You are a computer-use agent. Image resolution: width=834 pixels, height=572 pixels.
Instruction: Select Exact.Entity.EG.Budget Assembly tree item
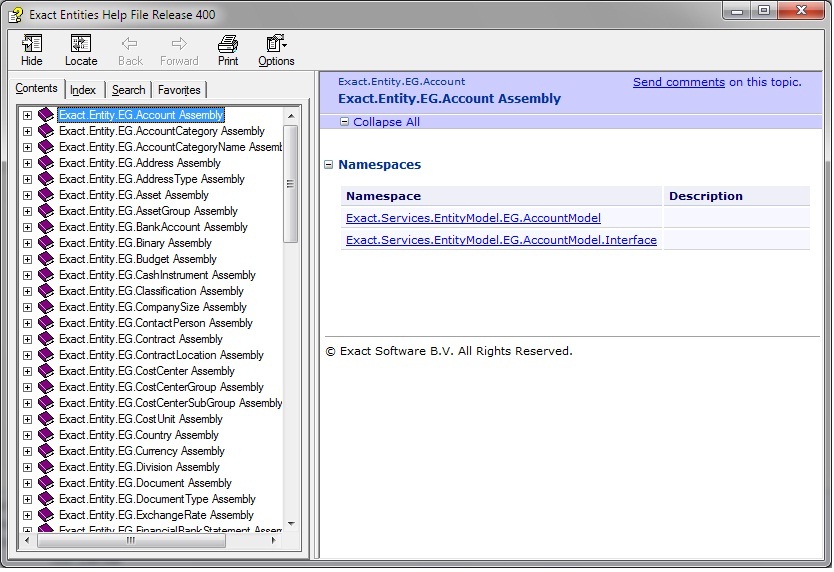tap(138, 259)
